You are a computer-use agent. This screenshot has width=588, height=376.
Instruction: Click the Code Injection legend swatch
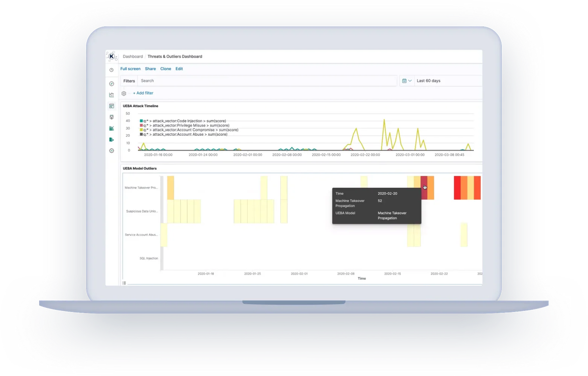141,121
